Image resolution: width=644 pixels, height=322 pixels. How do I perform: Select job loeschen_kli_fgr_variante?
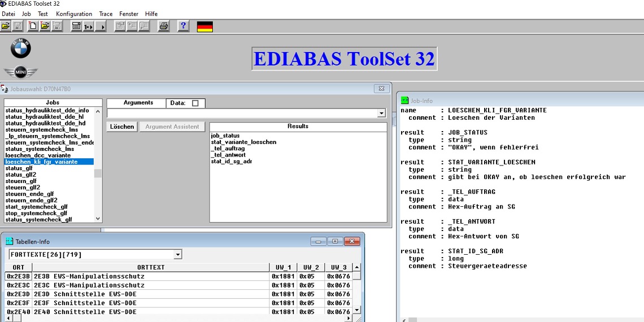(49, 162)
